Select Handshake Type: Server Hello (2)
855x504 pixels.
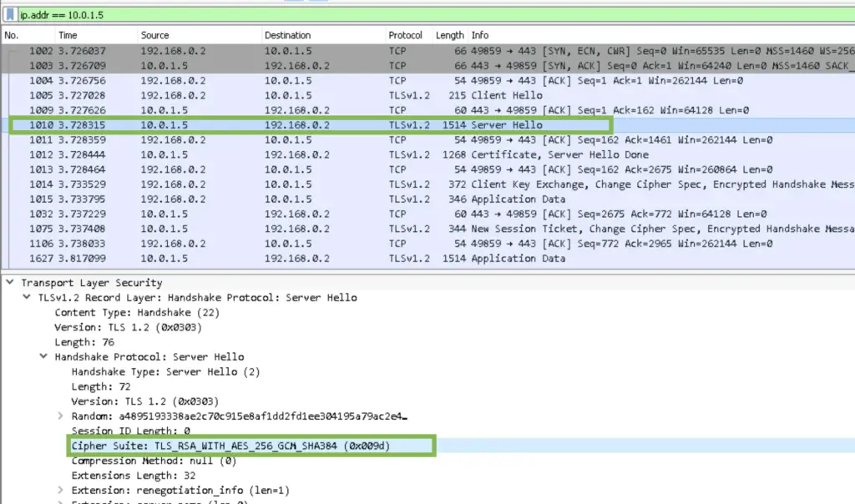[166, 371]
